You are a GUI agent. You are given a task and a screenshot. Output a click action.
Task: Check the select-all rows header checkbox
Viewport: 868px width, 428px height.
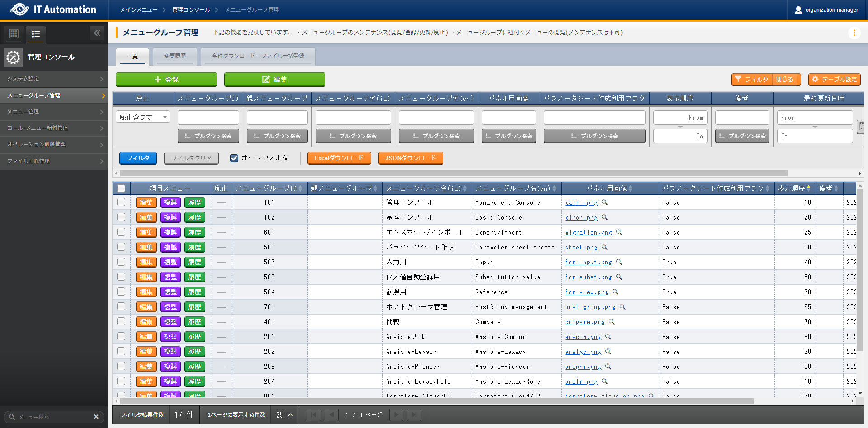coord(121,188)
